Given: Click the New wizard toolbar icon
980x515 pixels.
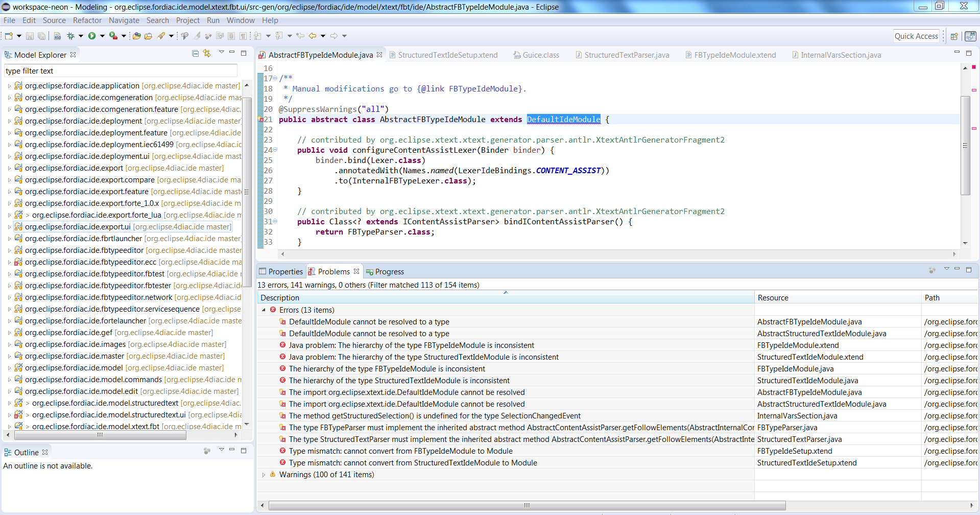Looking at the screenshot, I should coord(9,36).
